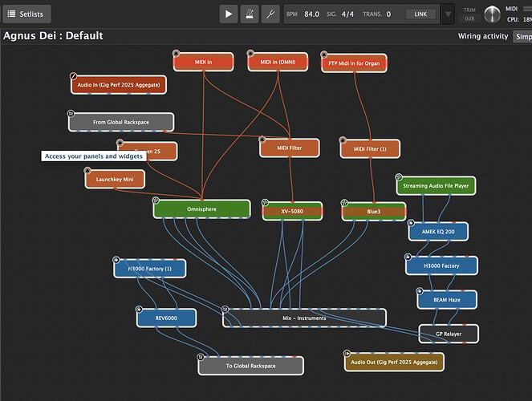Select the XV-5080 plugin block

coord(292,212)
